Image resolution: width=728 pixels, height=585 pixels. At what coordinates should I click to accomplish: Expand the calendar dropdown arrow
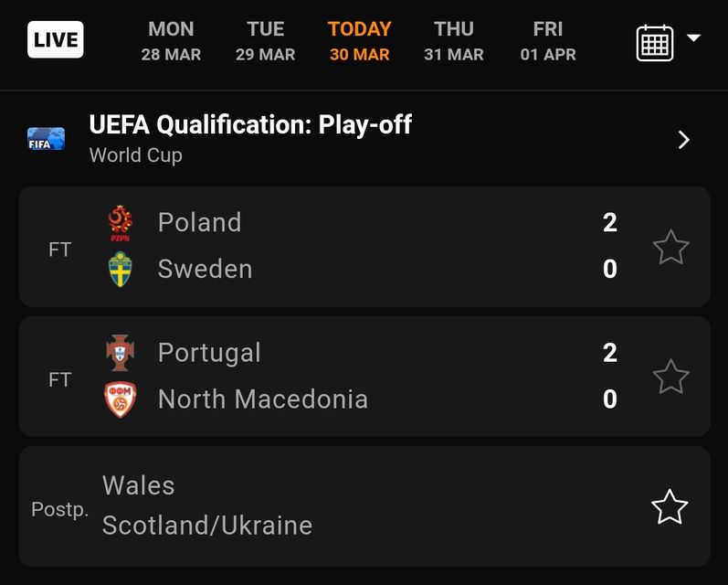coord(693,38)
